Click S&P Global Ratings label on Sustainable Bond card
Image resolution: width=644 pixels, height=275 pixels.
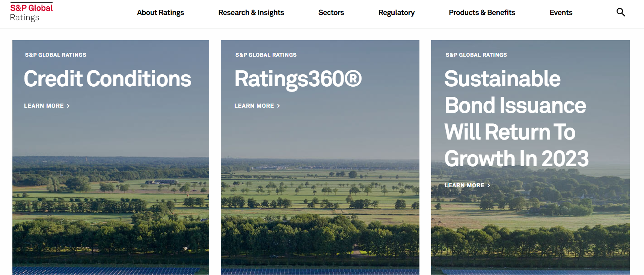(x=476, y=55)
